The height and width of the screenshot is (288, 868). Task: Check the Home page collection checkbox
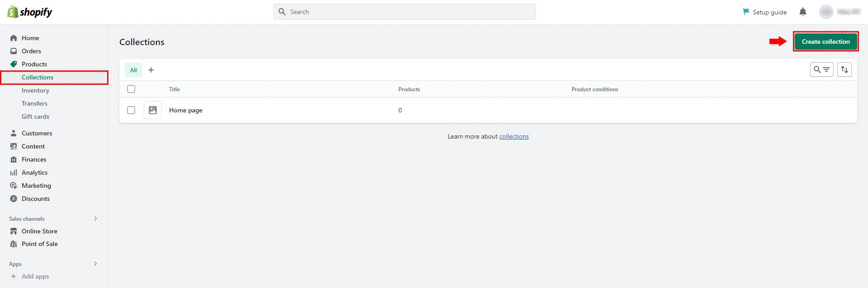[131, 110]
